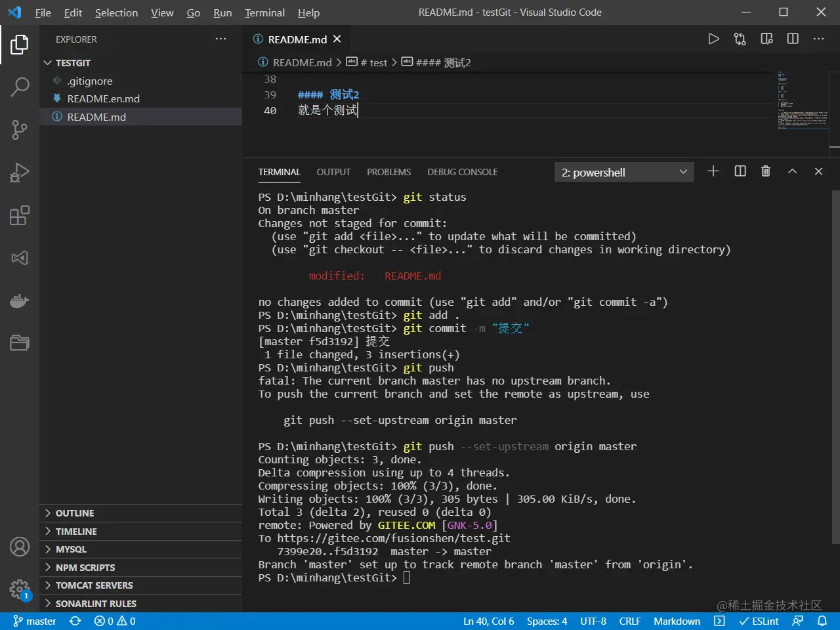Click the terminal prompt icon in status bar
The width and height of the screenshot is (840, 630).
(720, 621)
